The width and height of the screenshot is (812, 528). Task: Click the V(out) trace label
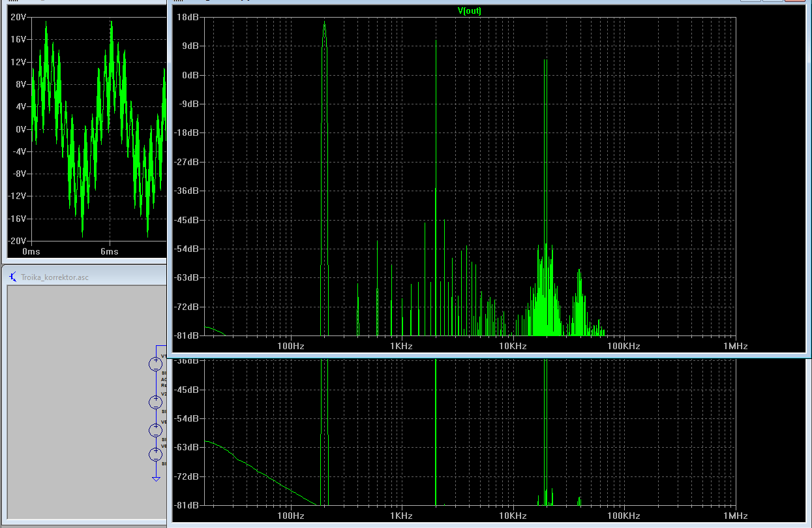470,11
